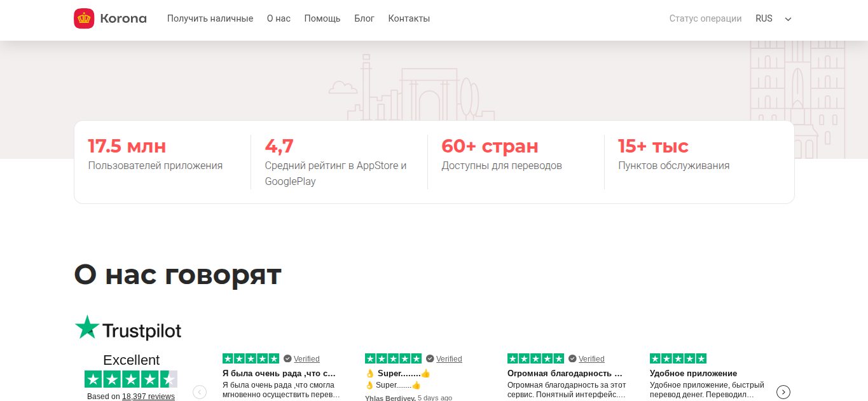Click the overall Excellent star rating

(x=131, y=379)
